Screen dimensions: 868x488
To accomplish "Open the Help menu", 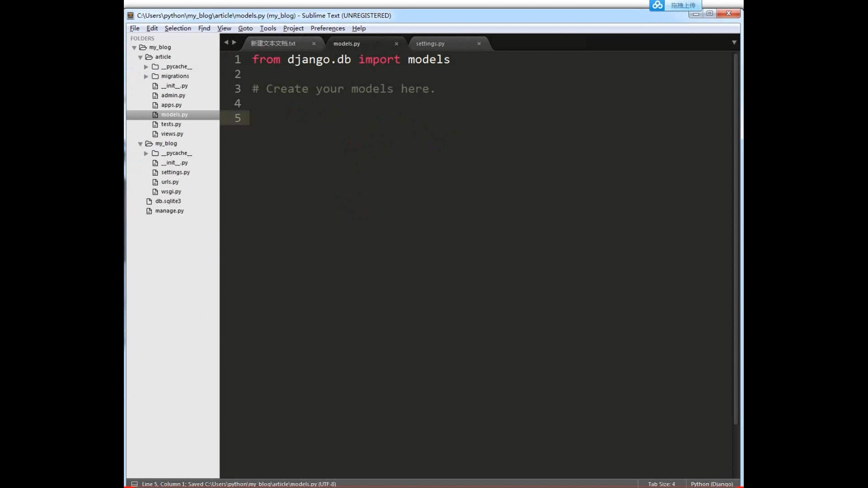I will tap(359, 28).
